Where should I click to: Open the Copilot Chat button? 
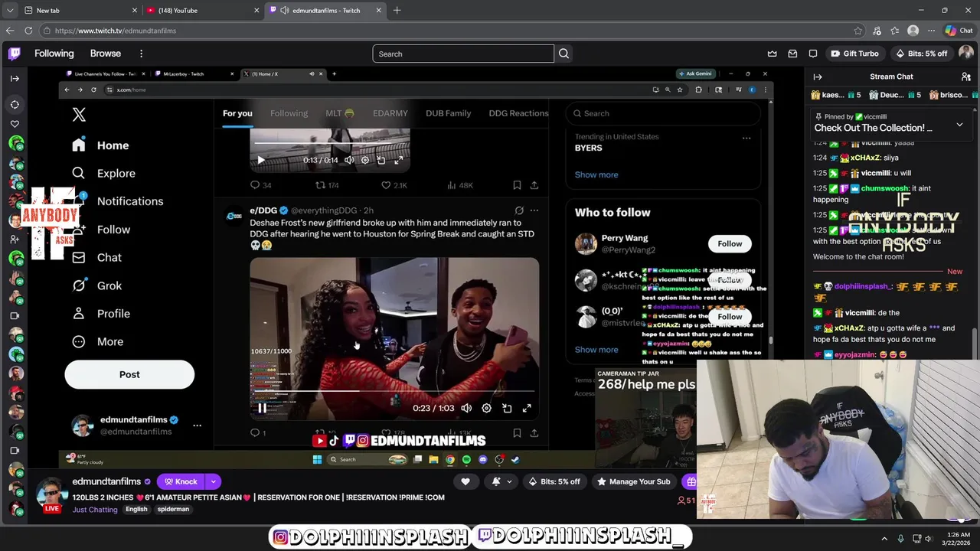point(959,31)
